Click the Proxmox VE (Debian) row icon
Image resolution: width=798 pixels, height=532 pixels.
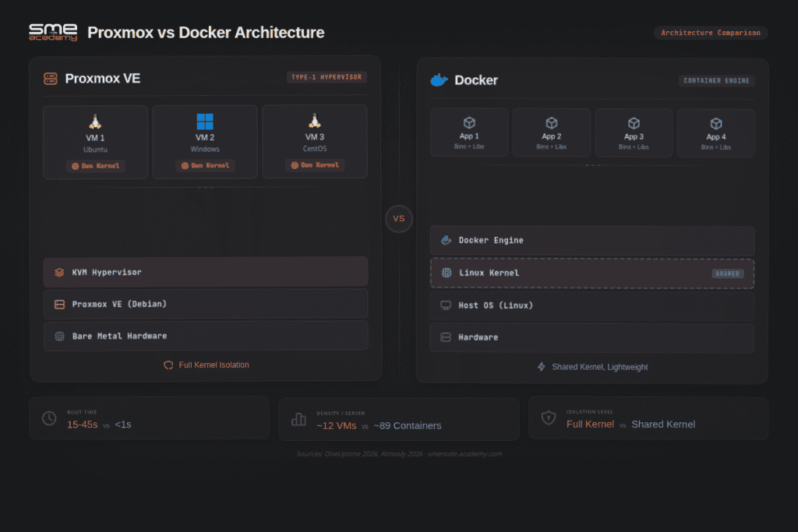click(59, 304)
